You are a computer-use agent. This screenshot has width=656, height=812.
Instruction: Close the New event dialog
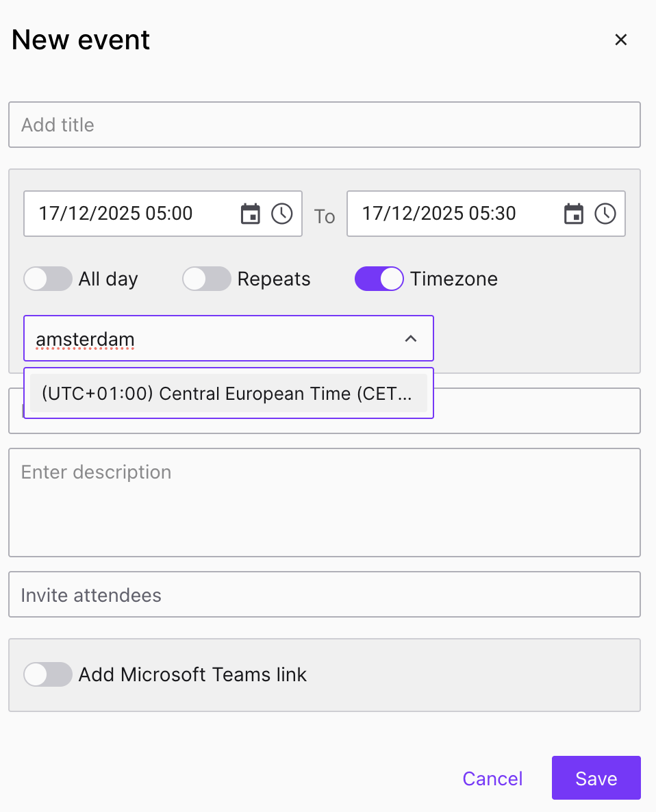click(x=621, y=40)
